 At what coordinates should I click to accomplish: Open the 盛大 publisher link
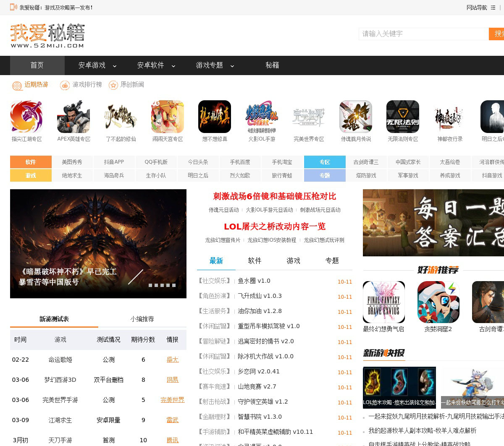173,360
